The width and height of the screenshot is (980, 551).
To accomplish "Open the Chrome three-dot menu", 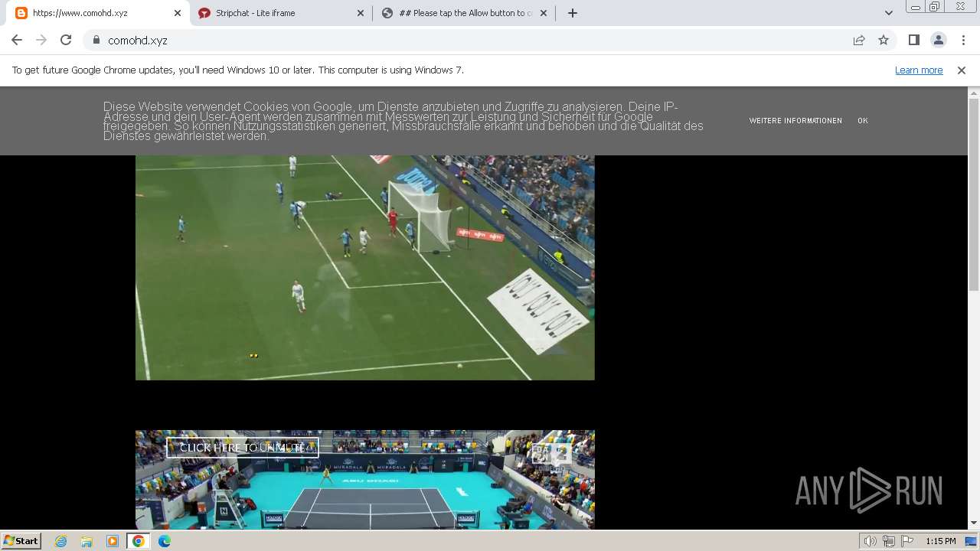I will (x=963, y=41).
